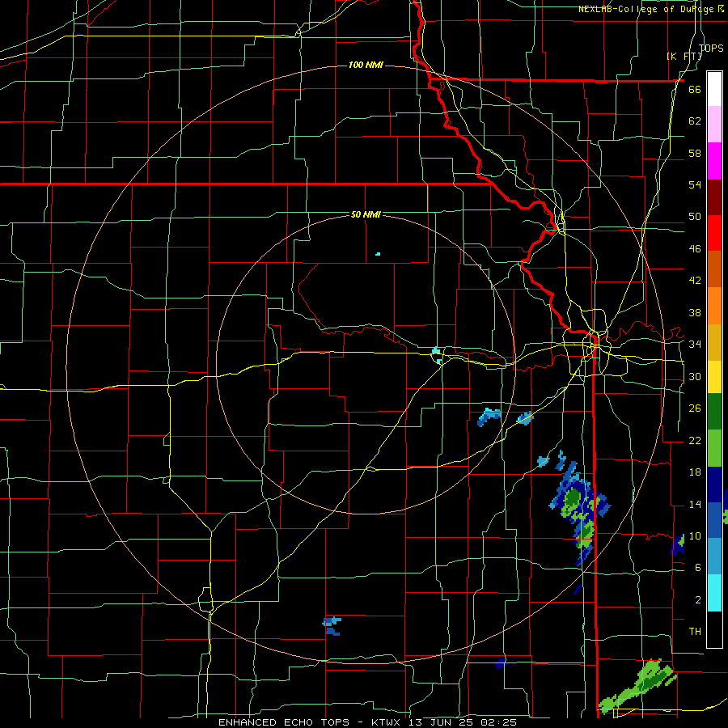
Task: Click the white swatch in the tops legend
Action: [x=714, y=89]
